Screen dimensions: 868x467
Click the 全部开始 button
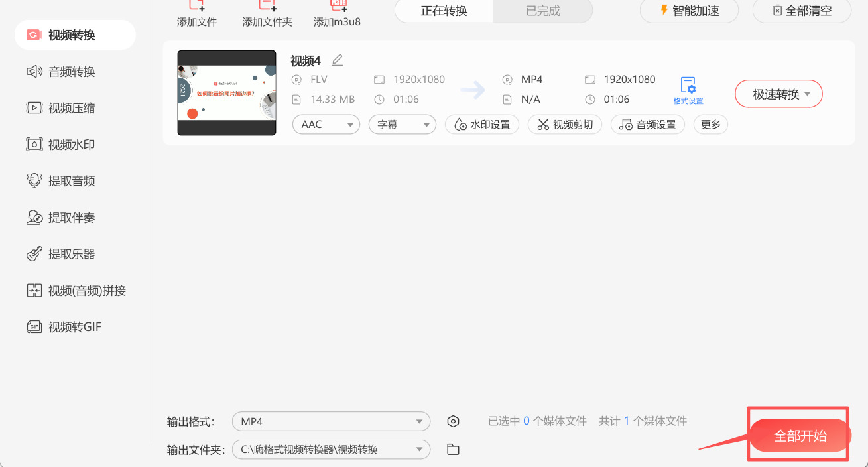(798, 435)
